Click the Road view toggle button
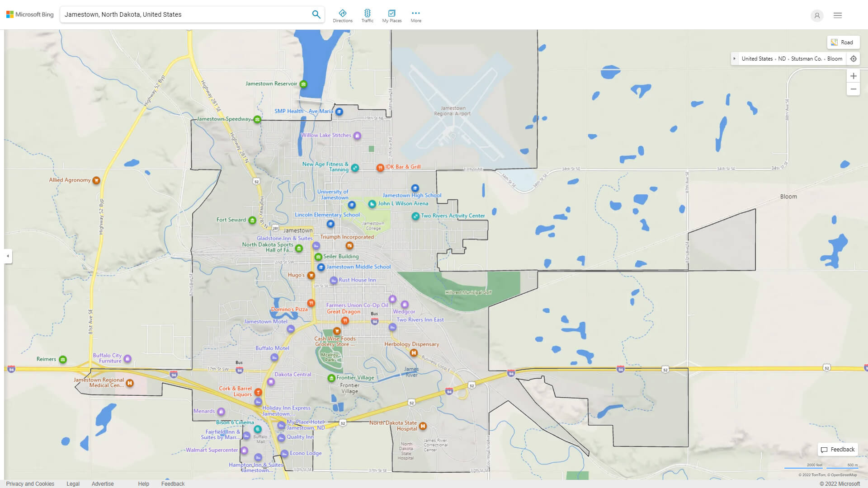The height and width of the screenshot is (488, 868). pos(842,42)
